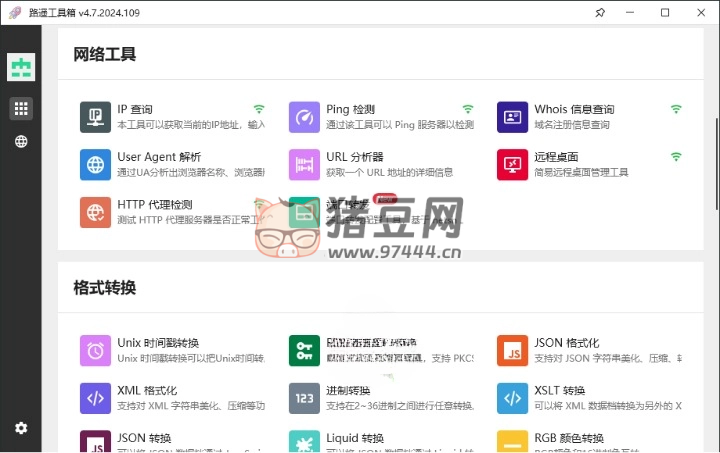Image resolution: width=720 pixels, height=453 pixels.
Task: Click the pin window button in title bar
Action: 600,13
